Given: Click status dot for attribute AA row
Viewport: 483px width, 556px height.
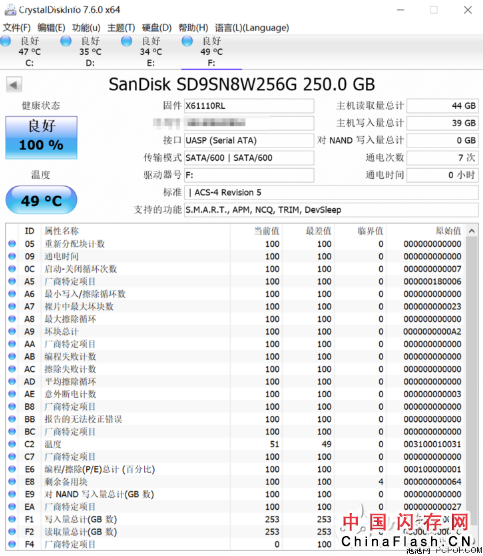Looking at the screenshot, I should (x=12, y=344).
